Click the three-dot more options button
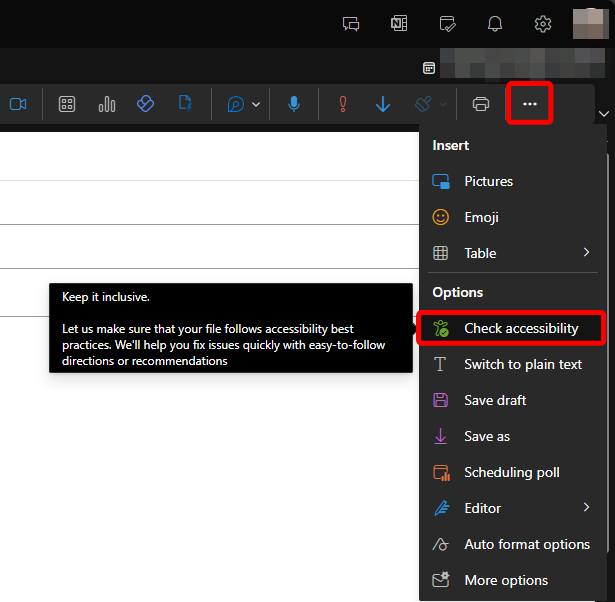This screenshot has width=615, height=602. (x=530, y=104)
